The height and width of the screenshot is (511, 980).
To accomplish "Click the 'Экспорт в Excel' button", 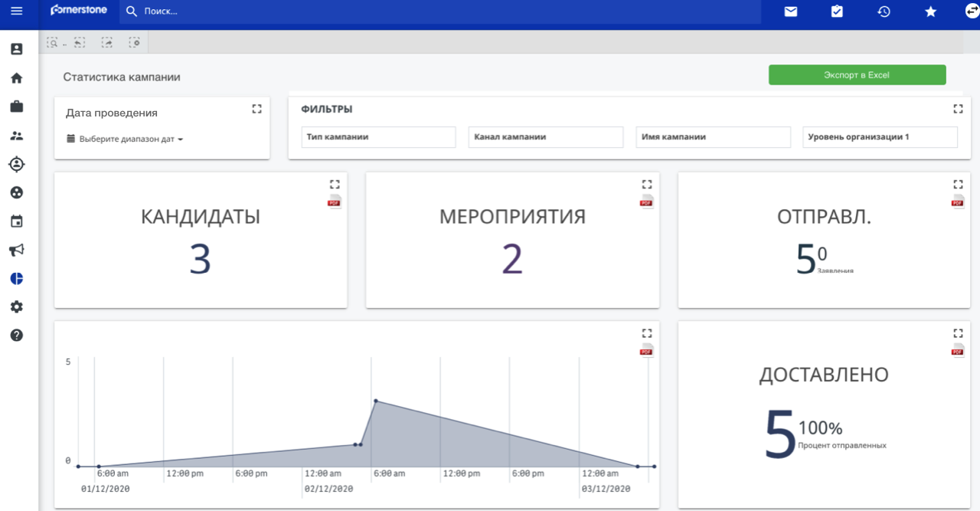I will click(x=857, y=75).
